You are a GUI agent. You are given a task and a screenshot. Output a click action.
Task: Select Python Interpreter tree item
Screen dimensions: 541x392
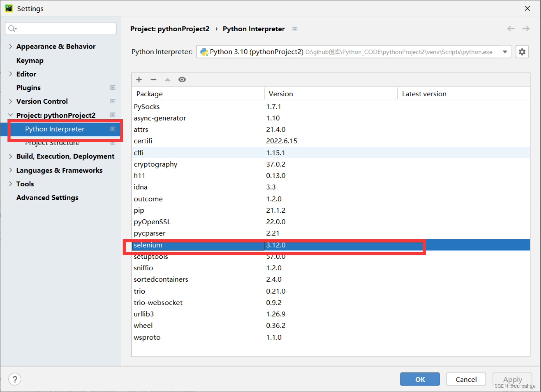click(x=61, y=129)
